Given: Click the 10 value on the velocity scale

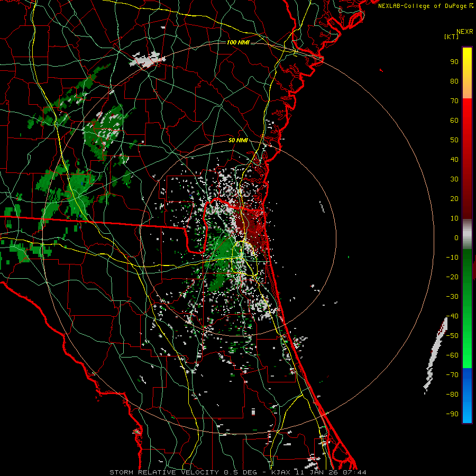Looking at the screenshot, I should coord(454,218).
